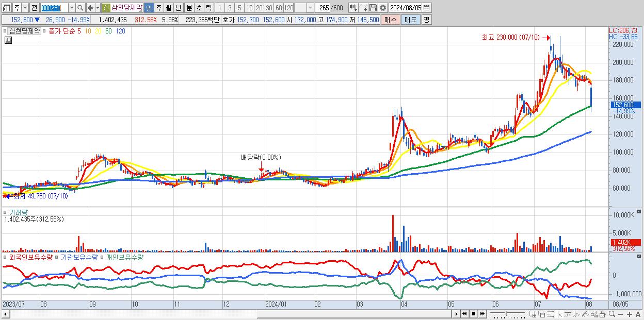Adjust the replay speed slider
The width and height of the screenshot is (644, 320).
click(507, 314)
